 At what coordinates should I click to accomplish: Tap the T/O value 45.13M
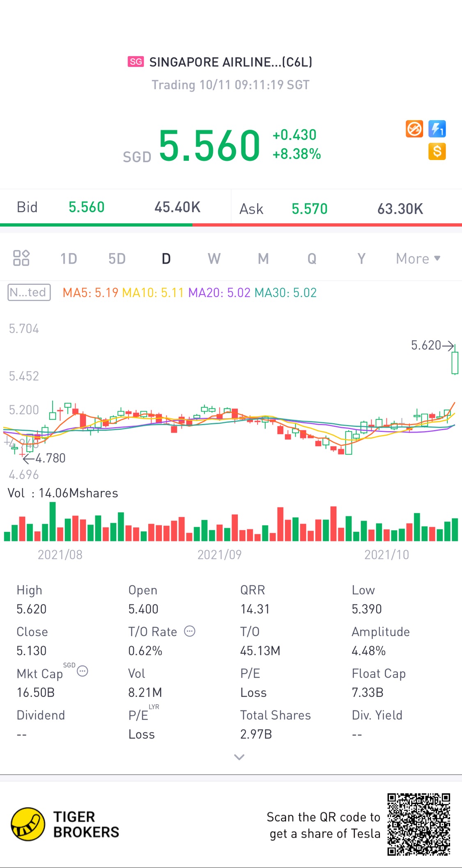260,651
